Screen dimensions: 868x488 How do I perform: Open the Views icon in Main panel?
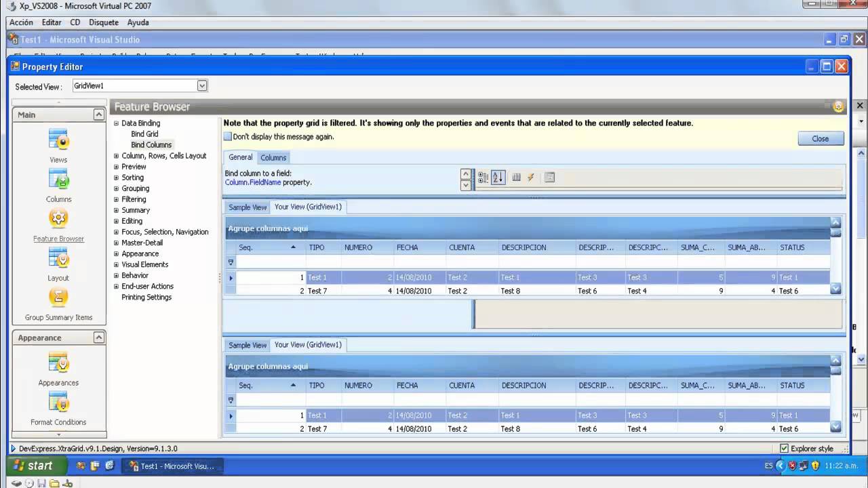[x=58, y=140]
